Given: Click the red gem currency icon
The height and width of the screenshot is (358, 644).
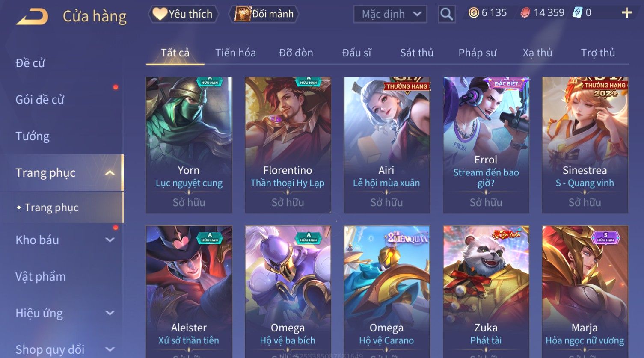Looking at the screenshot, I should point(525,13).
